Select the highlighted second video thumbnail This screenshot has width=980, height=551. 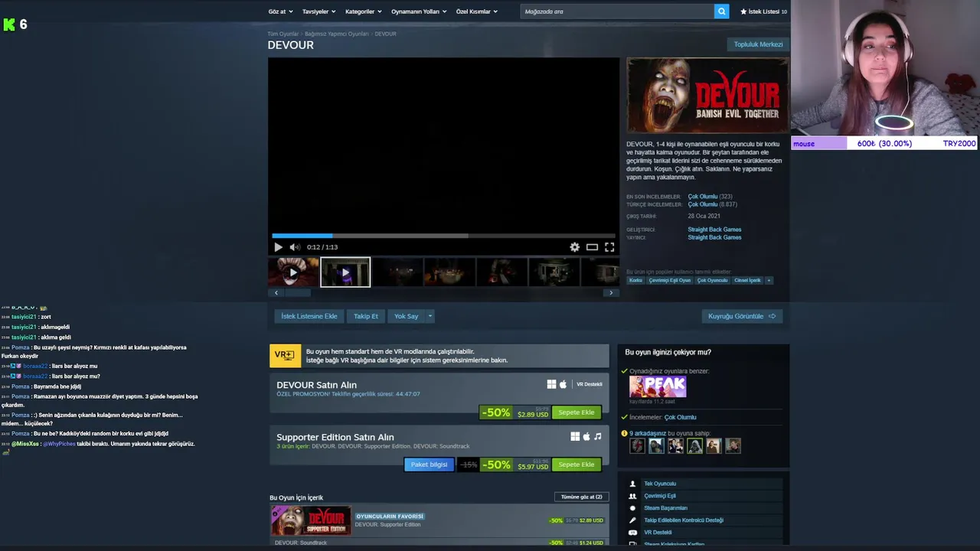point(345,272)
